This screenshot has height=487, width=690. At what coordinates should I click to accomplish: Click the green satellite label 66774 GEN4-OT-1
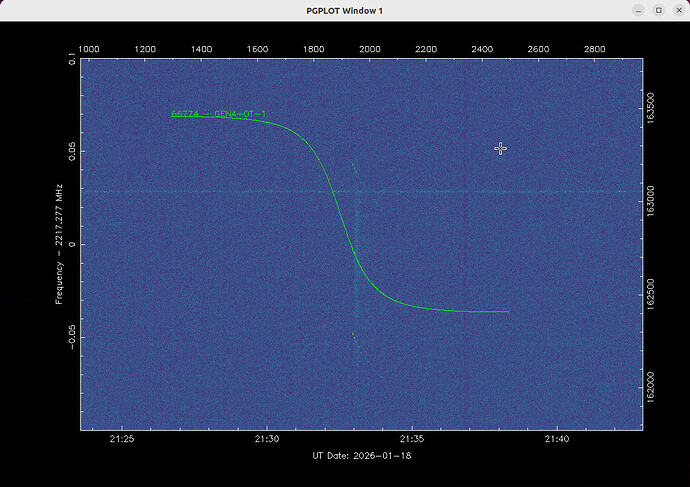(218, 114)
